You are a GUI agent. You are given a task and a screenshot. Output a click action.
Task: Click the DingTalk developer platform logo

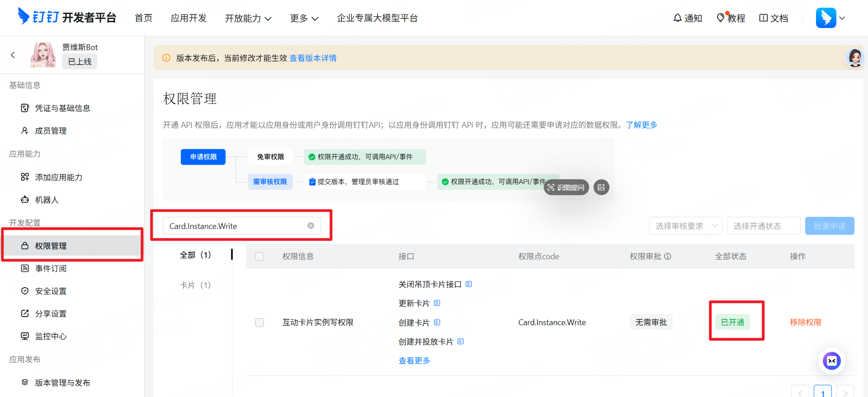(67, 17)
